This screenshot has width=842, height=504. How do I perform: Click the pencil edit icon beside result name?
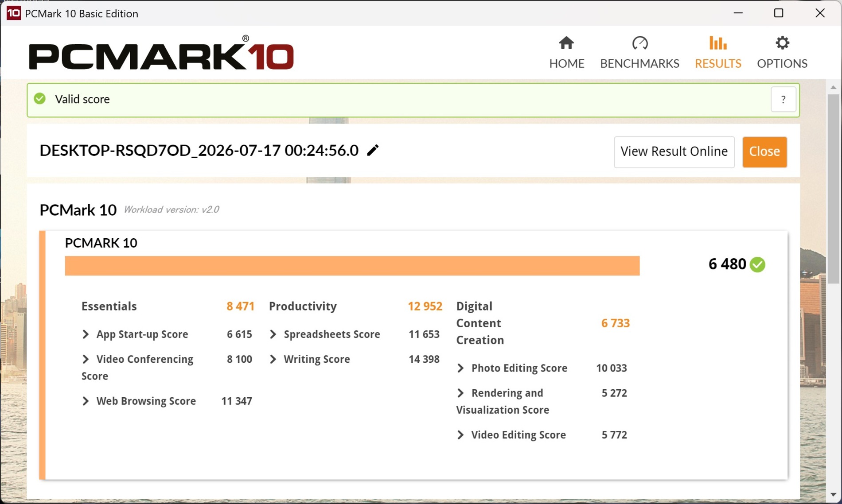(373, 151)
